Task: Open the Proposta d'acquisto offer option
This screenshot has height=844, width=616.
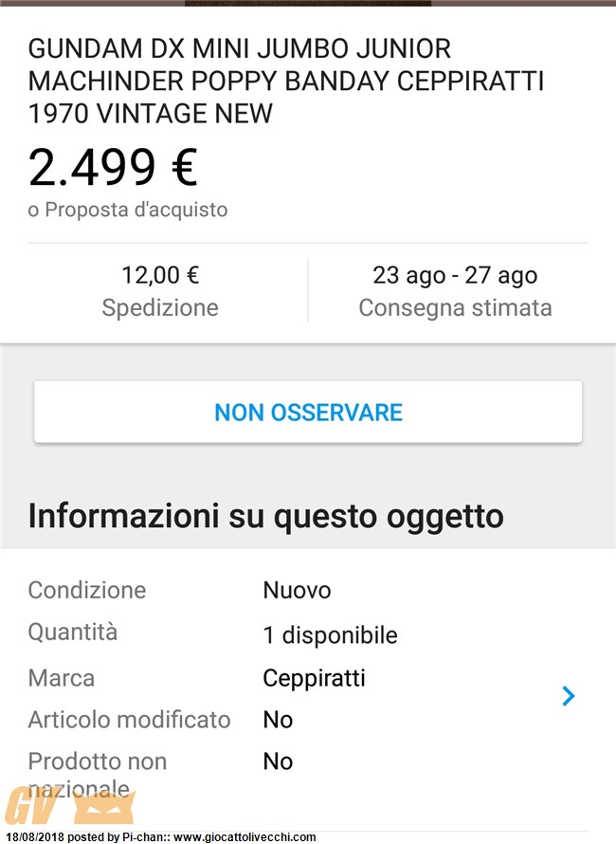Action: coord(128,210)
